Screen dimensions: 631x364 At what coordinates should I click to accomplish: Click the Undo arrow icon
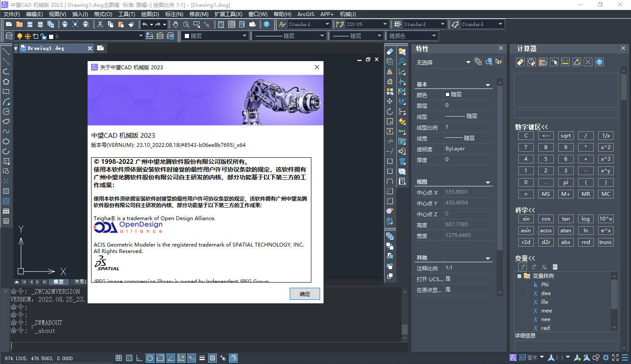[145, 24]
